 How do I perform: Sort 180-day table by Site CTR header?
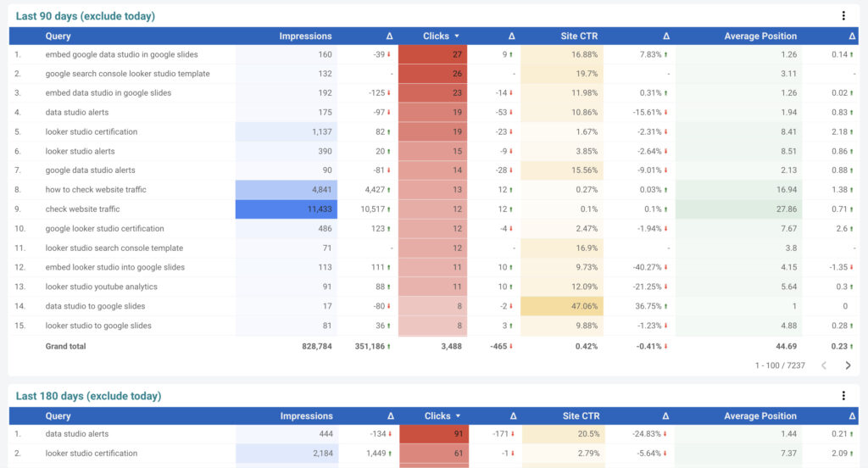coord(581,416)
